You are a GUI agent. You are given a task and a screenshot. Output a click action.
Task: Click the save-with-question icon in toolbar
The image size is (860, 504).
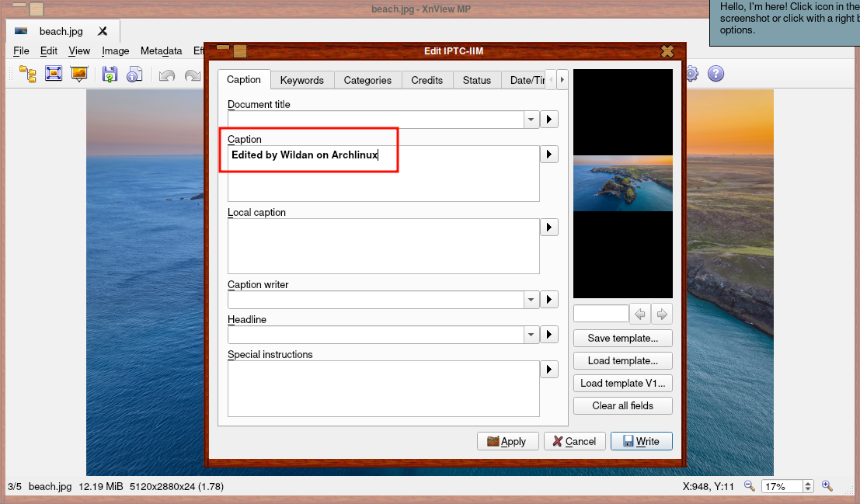click(x=110, y=74)
